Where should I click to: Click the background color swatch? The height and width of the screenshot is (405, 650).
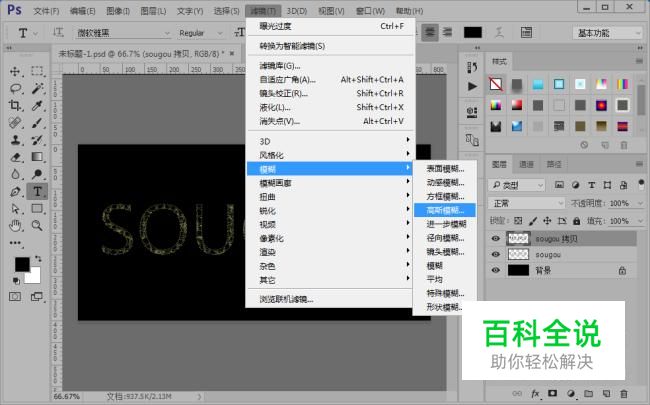point(35,278)
